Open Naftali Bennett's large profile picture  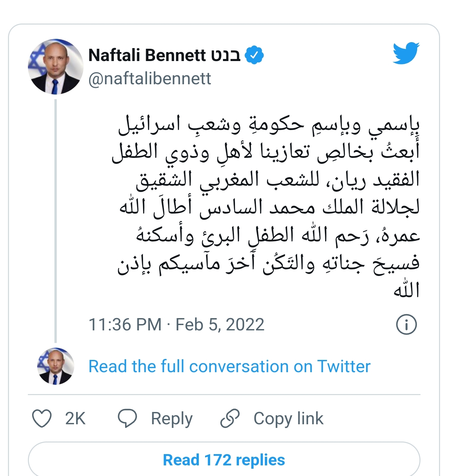55,67
